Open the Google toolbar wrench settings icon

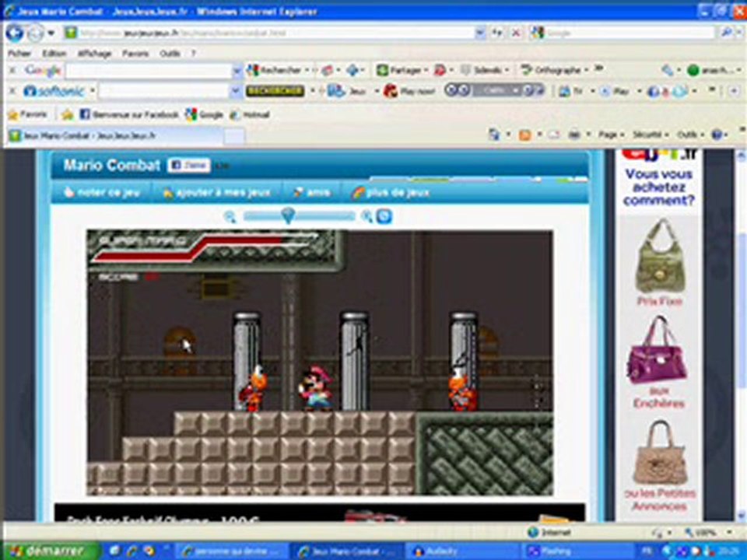[668, 71]
